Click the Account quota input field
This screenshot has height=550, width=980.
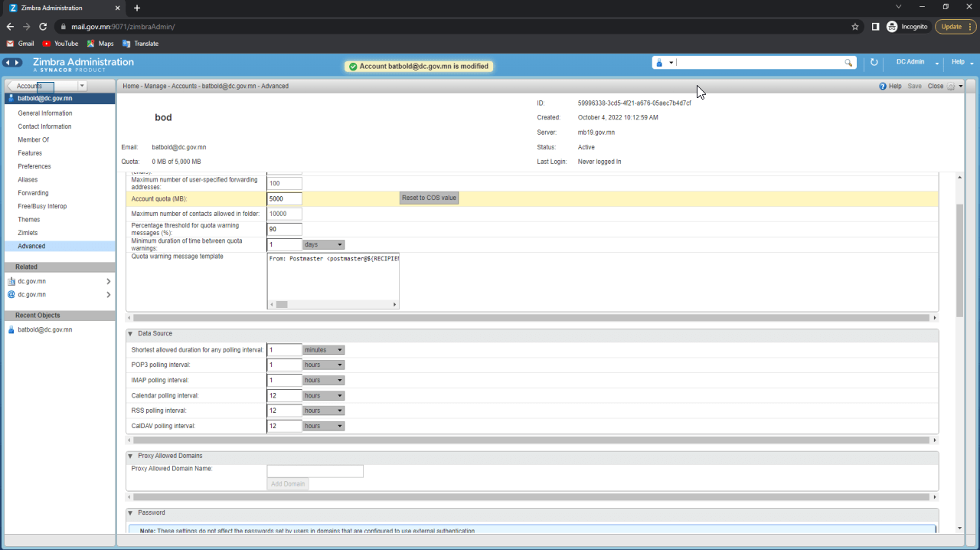(284, 198)
